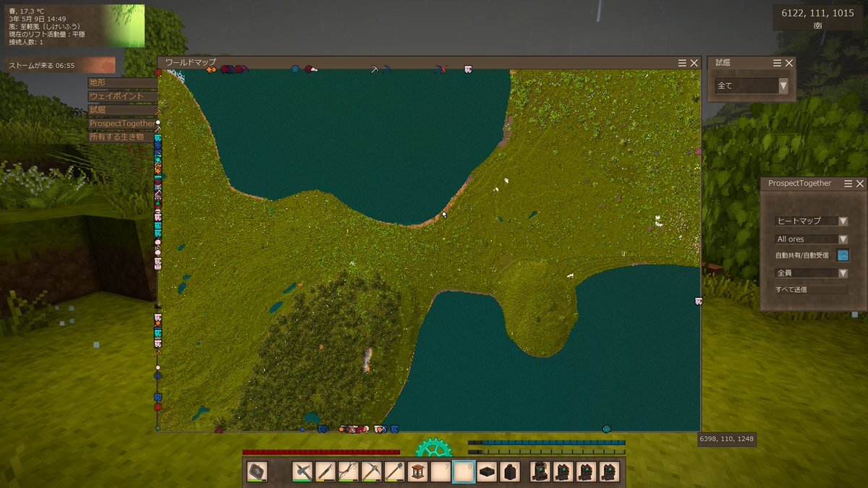
Task: Open the third backpack slot
Action: (587, 472)
